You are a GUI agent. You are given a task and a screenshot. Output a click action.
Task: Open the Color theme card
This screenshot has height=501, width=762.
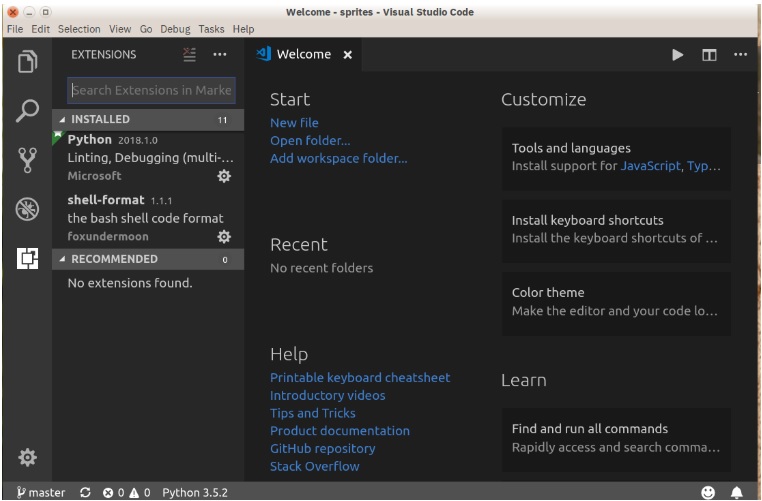tap(616, 303)
